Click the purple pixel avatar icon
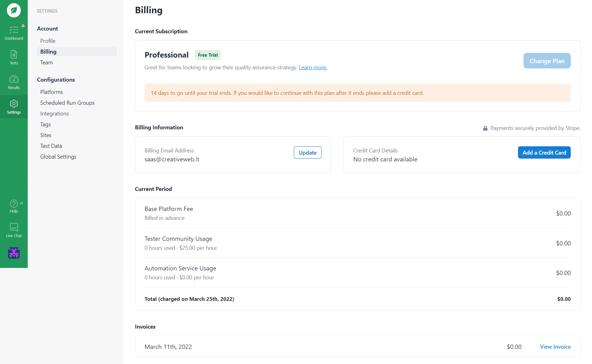The height and width of the screenshot is (364, 592). [x=14, y=253]
